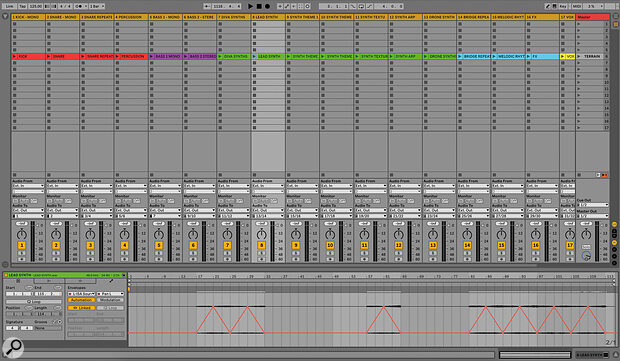Image resolution: width=620 pixels, height=361 pixels.
Task: Select the 1 KICK - MONO track header
Action: [28, 17]
